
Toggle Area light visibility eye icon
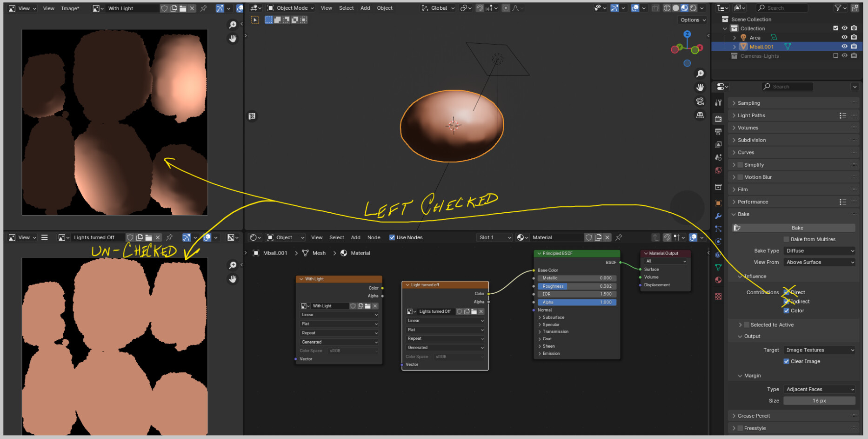844,37
